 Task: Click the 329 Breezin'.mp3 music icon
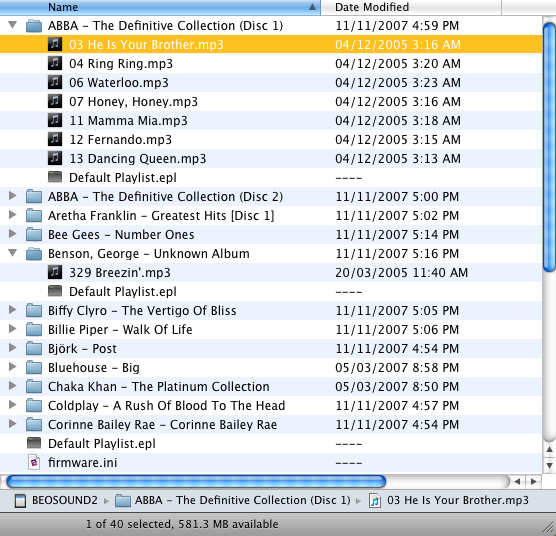pyautogui.click(x=55, y=273)
